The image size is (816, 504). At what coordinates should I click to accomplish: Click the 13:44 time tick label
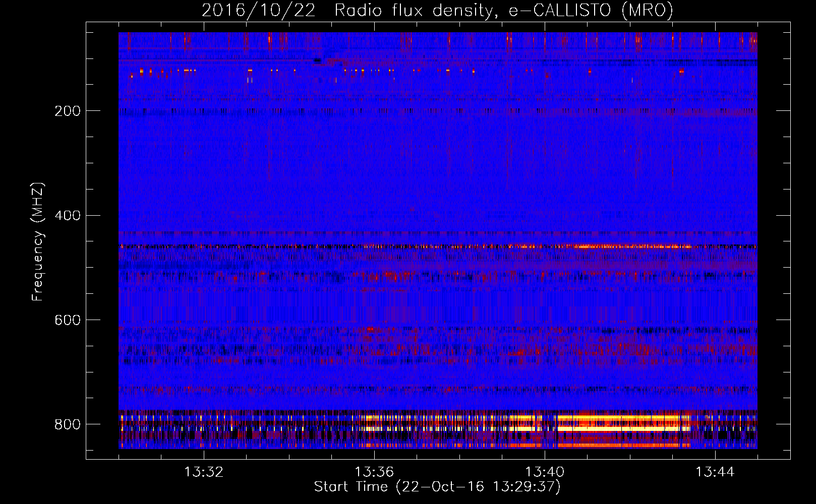tap(715, 472)
